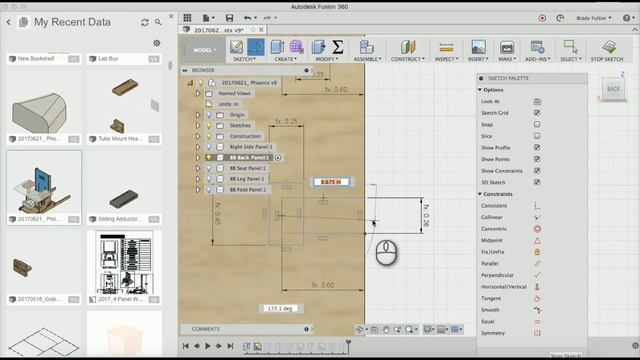This screenshot has width=640, height=360.
Task: Expand the Construction tree node
Action: click(198, 136)
